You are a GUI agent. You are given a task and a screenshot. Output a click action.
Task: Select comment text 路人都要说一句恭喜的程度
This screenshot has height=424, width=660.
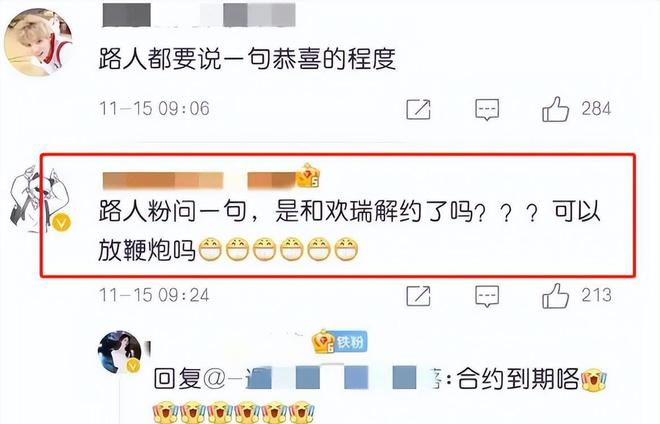point(248,59)
